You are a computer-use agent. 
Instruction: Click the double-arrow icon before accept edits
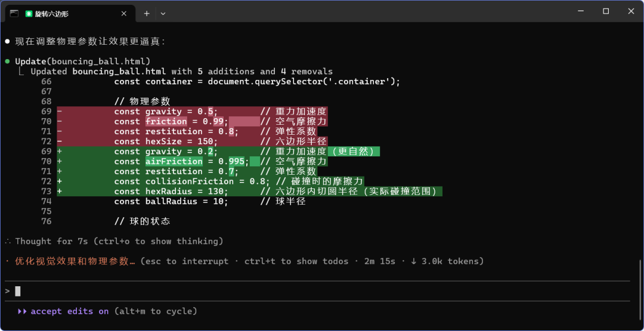click(x=22, y=311)
